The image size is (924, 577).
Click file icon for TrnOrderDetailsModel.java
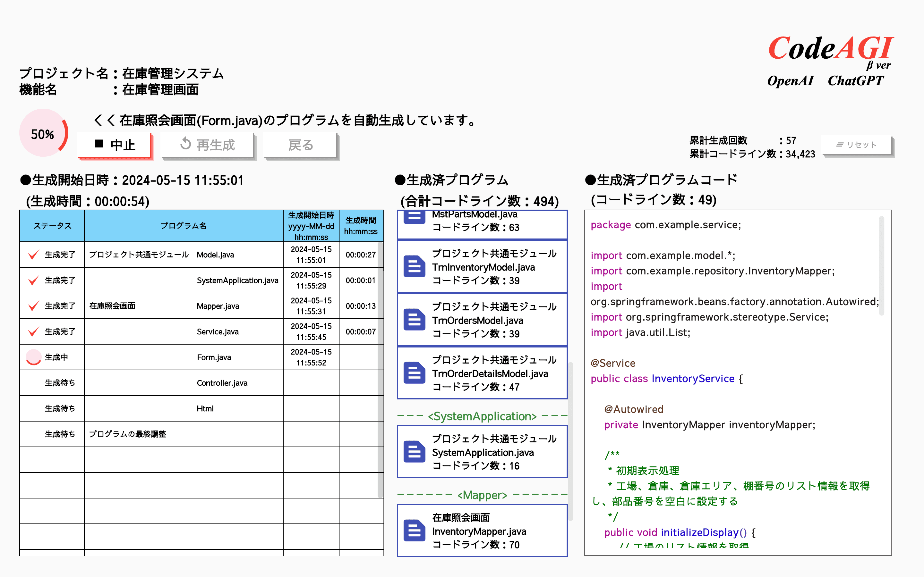click(x=414, y=373)
